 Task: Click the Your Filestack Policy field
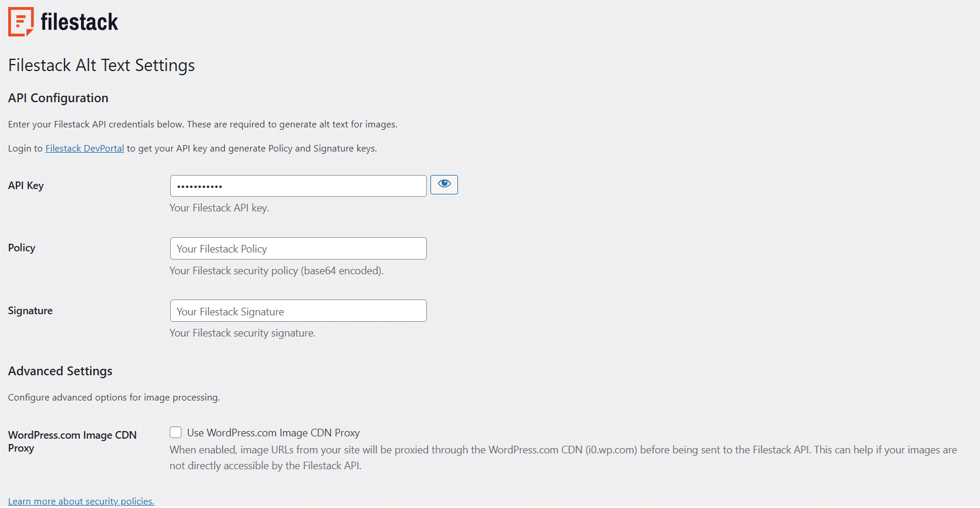298,248
